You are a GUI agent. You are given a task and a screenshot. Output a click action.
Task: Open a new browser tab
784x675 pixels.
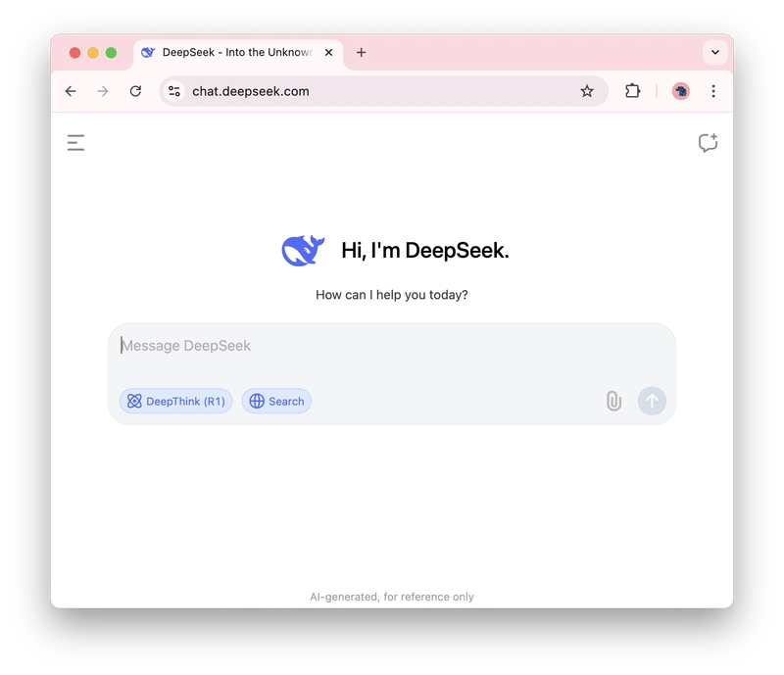coord(361,53)
